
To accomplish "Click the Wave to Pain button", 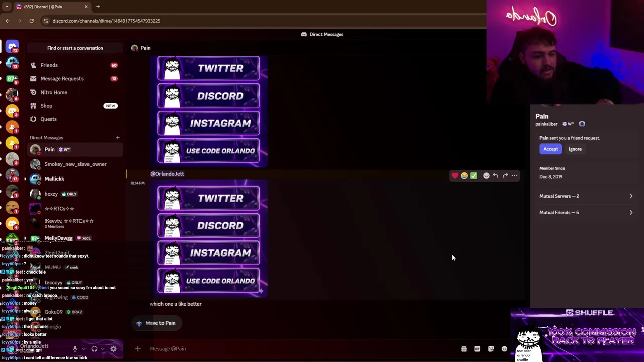I will point(156,323).
